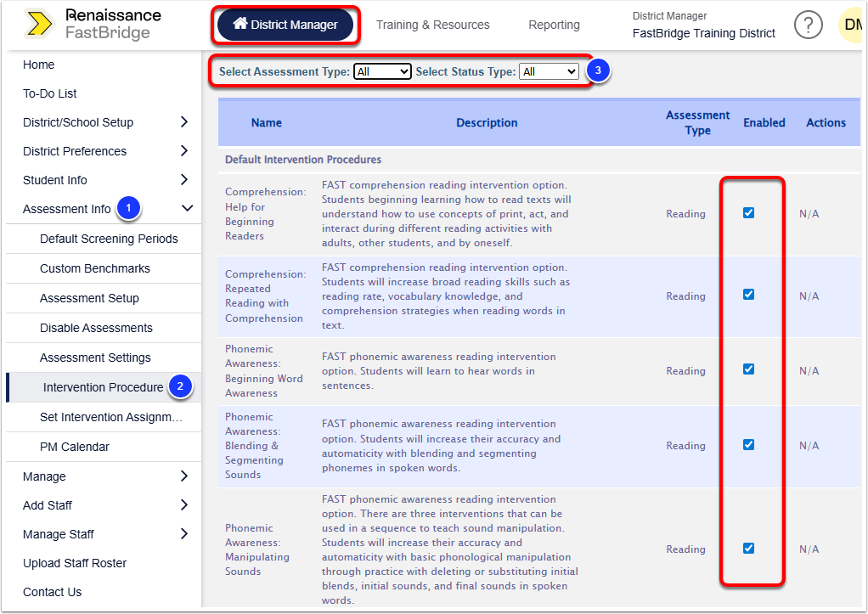
Task: Uncheck Enabled for Repeated Reading with Comprehension
Action: (x=748, y=295)
